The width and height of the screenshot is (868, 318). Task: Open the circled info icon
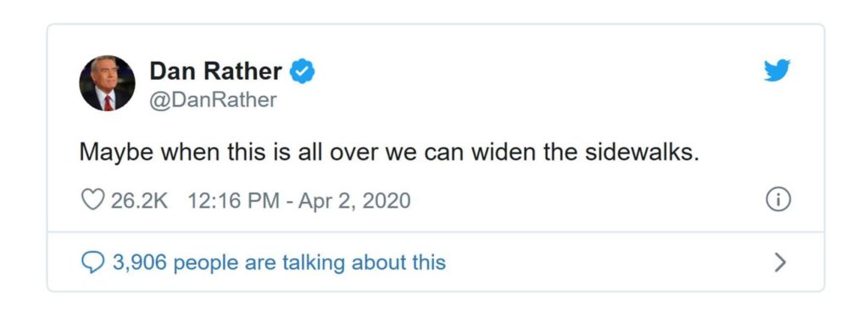(x=778, y=199)
